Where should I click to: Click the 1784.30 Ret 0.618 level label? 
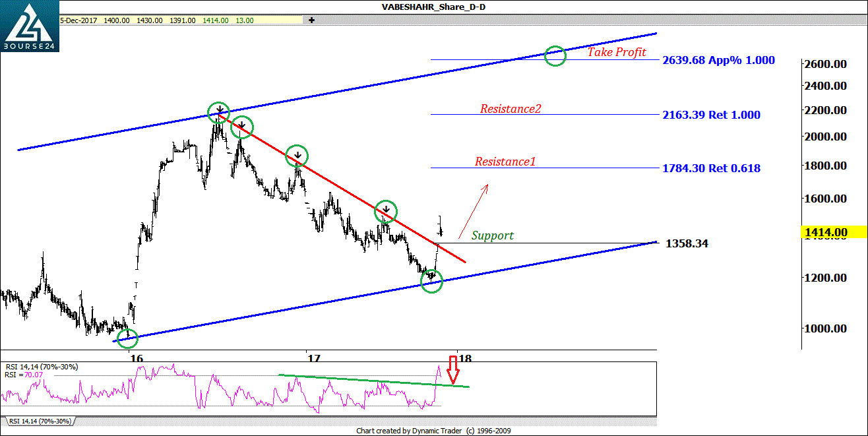[x=711, y=168]
